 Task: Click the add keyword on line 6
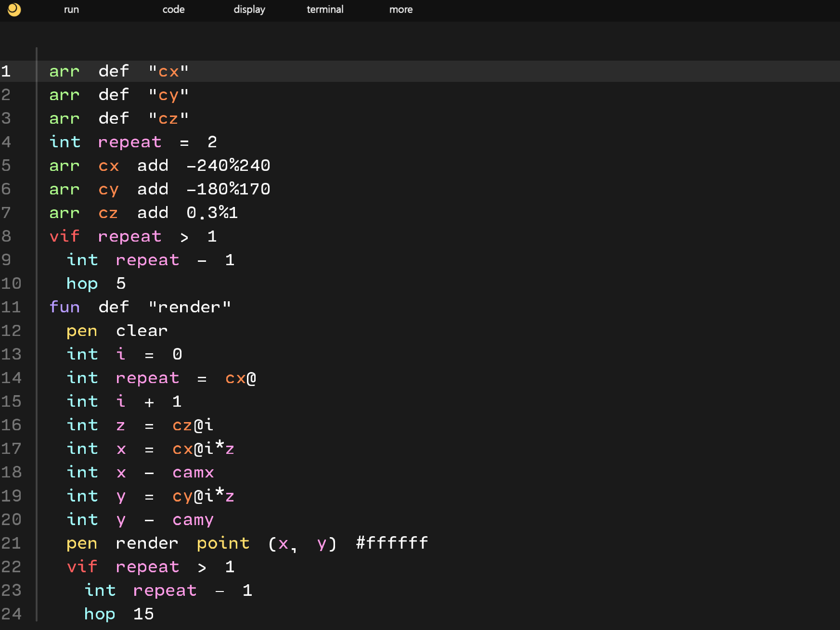[x=153, y=189]
